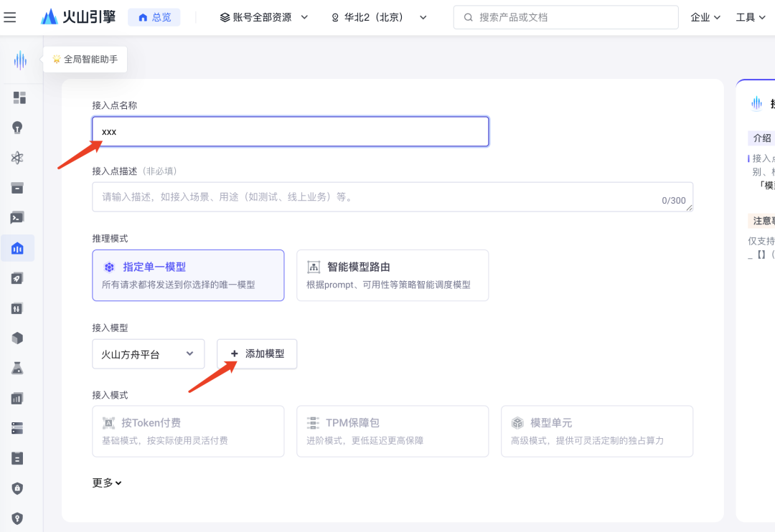Click the lightbulb icon in sidebar
775x532 pixels.
click(x=17, y=128)
